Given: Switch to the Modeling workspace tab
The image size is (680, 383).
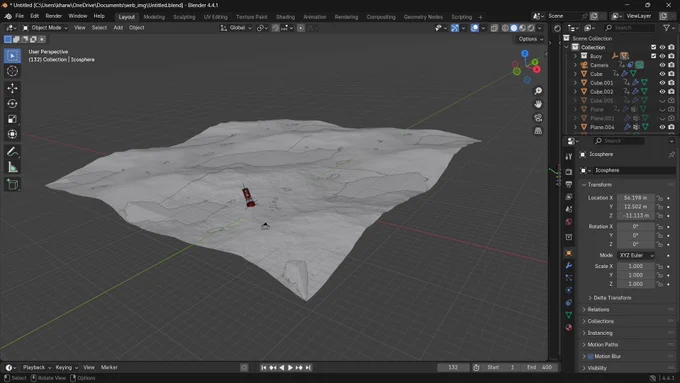Looking at the screenshot, I should (x=154, y=17).
